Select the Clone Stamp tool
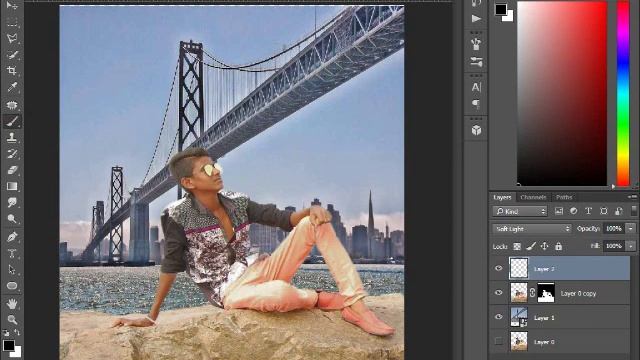 coord(12,138)
